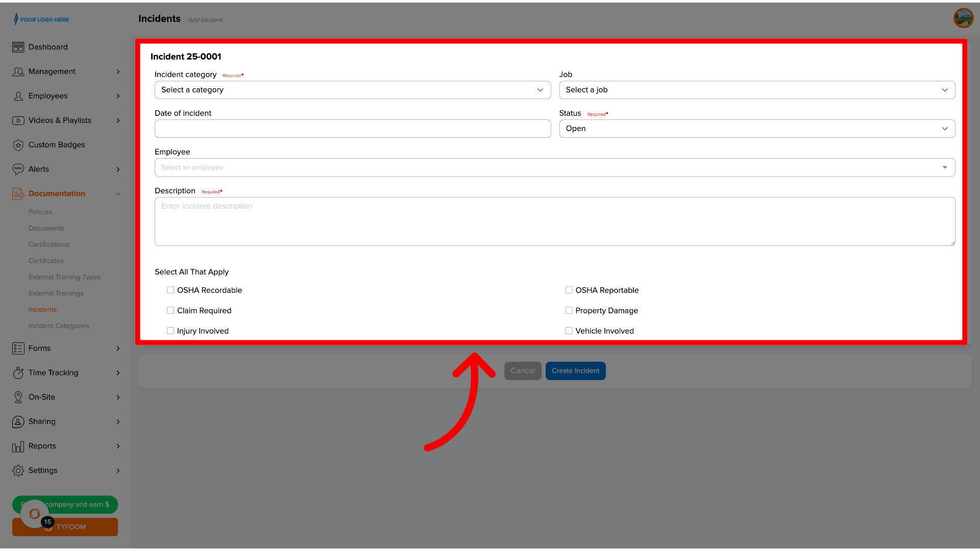Viewport: 980px width, 551px height.
Task: Expand the Reports chevron
Action: [x=118, y=446]
